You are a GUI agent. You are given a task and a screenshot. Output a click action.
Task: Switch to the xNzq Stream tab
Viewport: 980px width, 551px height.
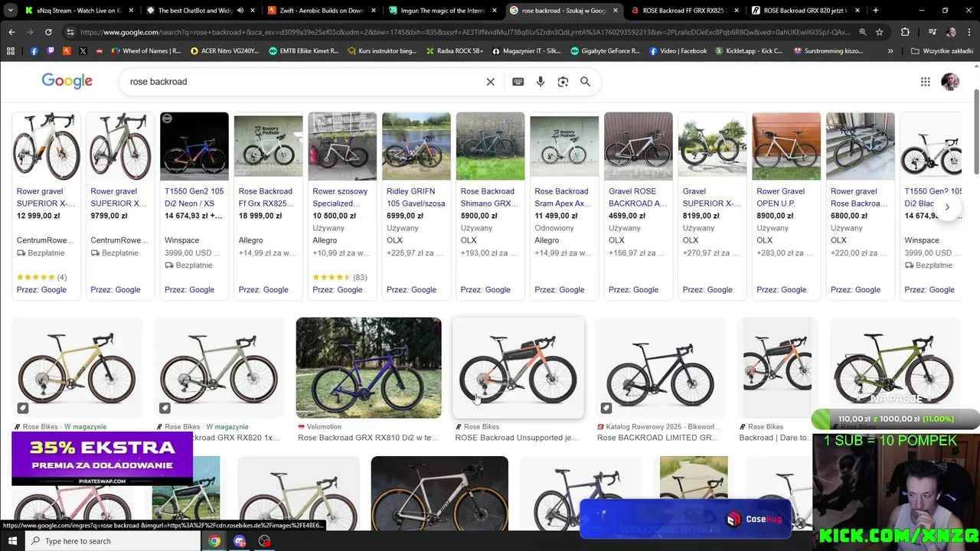click(79, 11)
